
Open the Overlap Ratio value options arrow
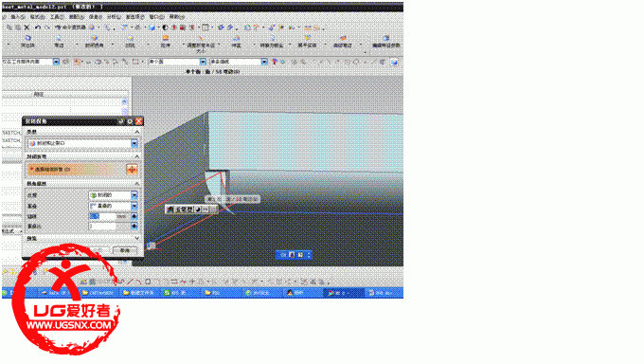(134, 227)
